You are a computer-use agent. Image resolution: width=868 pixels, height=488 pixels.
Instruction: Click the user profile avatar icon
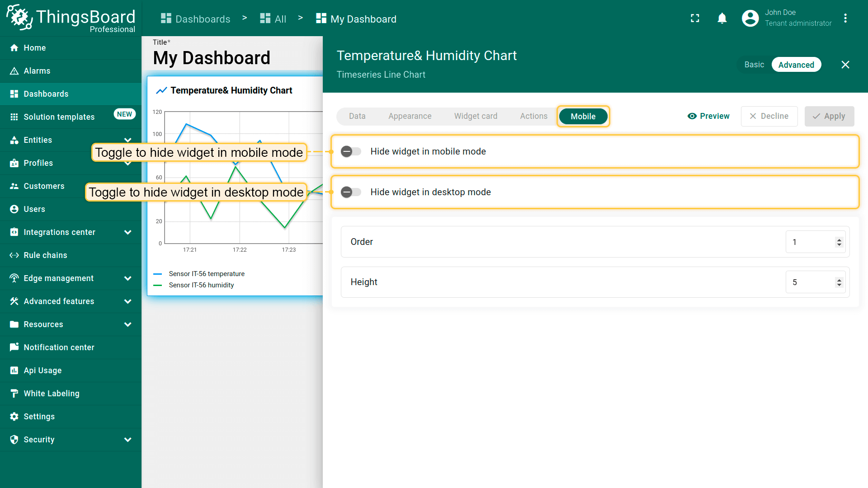750,19
